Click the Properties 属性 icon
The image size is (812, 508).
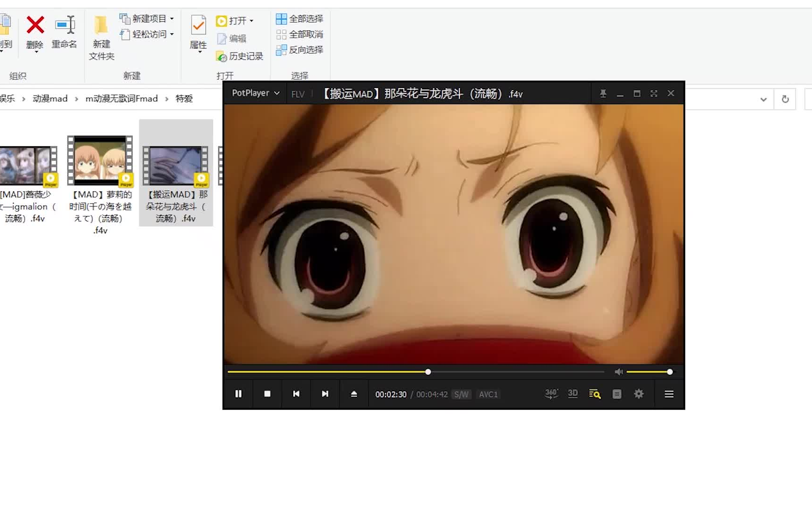(198, 26)
